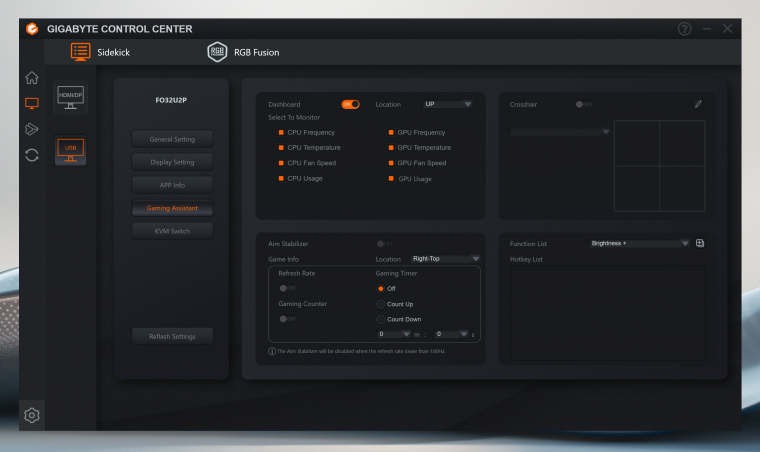Uncheck GPU Temperature monitoring
Viewport: 760px width, 452px height.
391,148
